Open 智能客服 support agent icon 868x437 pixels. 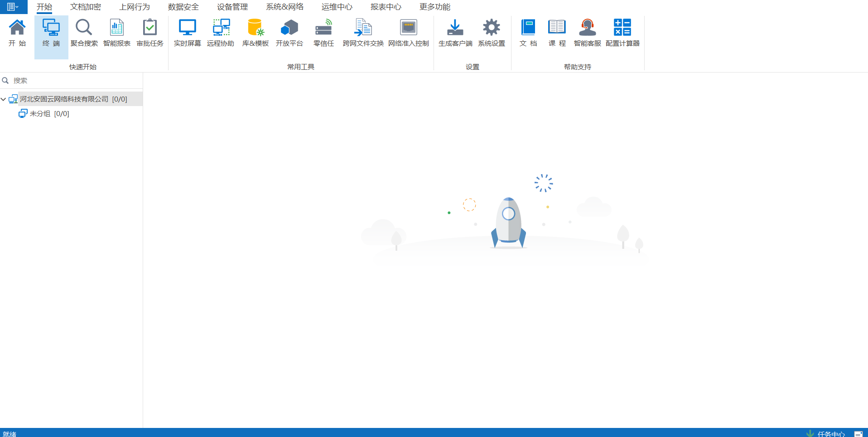pos(587,28)
